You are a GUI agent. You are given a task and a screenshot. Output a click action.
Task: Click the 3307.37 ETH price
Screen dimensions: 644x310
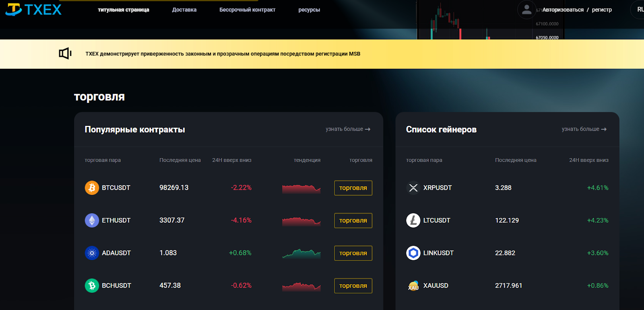pyautogui.click(x=172, y=220)
